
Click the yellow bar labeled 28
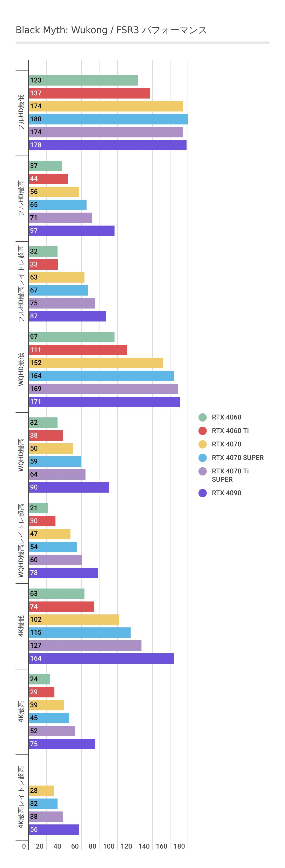(41, 791)
